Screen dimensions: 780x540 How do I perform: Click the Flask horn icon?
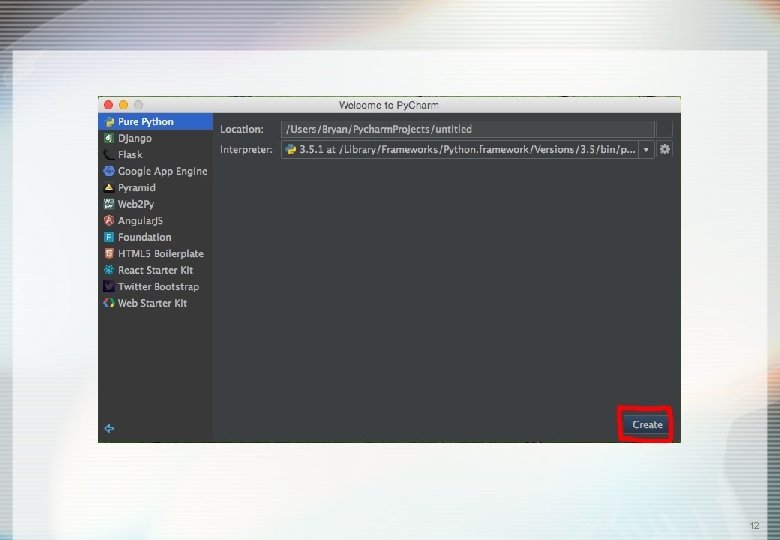coord(109,155)
